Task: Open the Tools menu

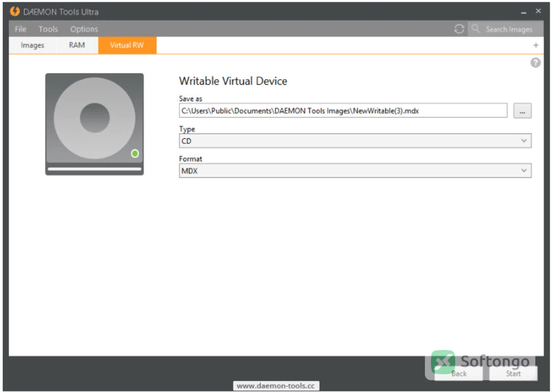Action: 48,29
